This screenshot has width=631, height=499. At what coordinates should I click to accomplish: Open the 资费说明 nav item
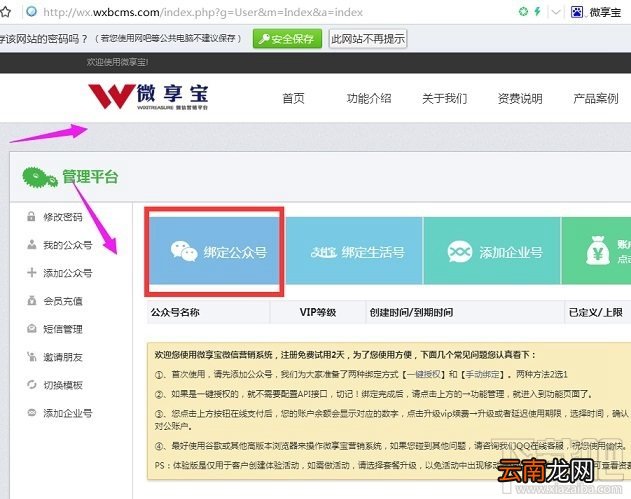(x=520, y=98)
